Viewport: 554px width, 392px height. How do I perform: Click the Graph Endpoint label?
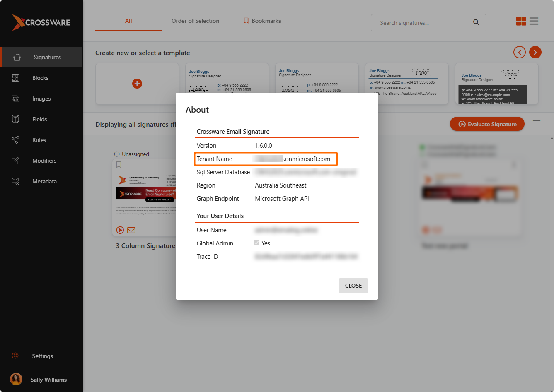(x=218, y=199)
